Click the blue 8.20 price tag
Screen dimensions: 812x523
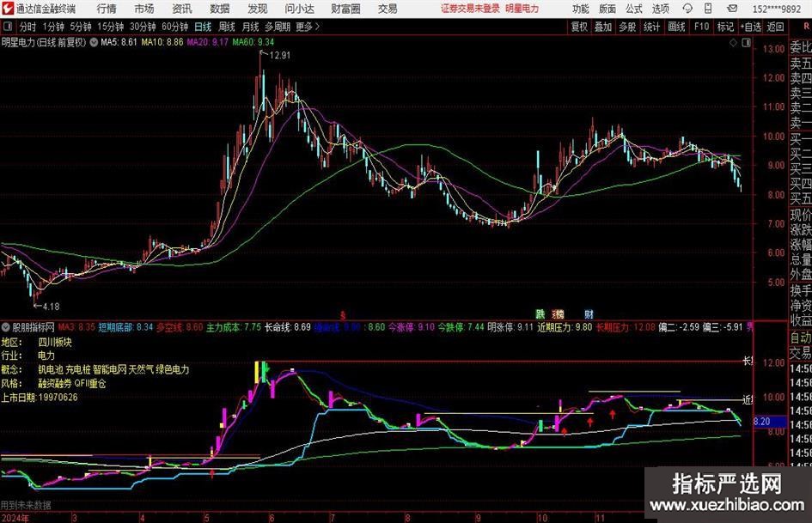coord(770,422)
